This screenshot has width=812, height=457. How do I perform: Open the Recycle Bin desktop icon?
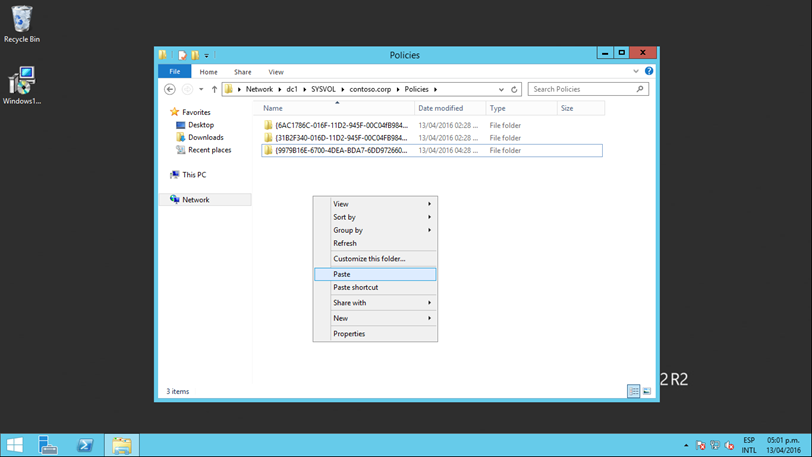tap(22, 24)
